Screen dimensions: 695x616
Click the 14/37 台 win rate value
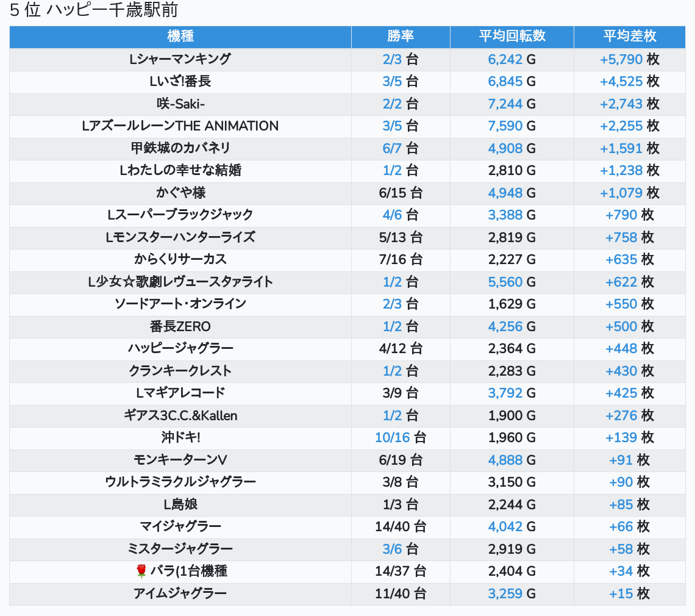(x=401, y=571)
